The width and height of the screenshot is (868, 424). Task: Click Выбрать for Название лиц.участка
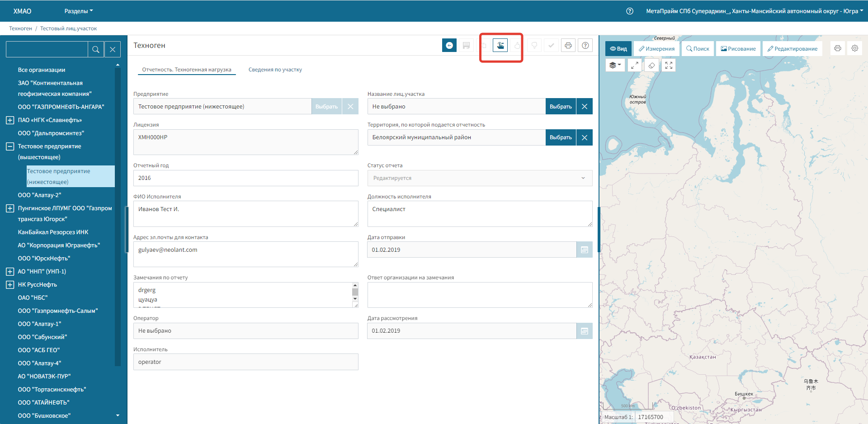coord(561,107)
